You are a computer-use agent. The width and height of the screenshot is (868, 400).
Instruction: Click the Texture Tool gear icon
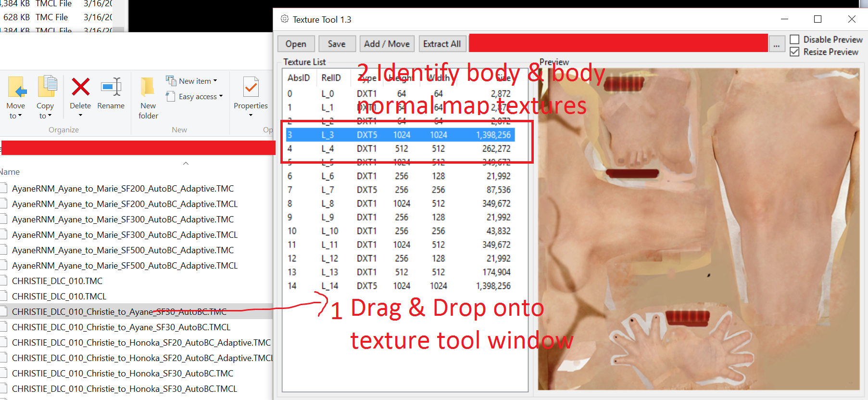[285, 19]
